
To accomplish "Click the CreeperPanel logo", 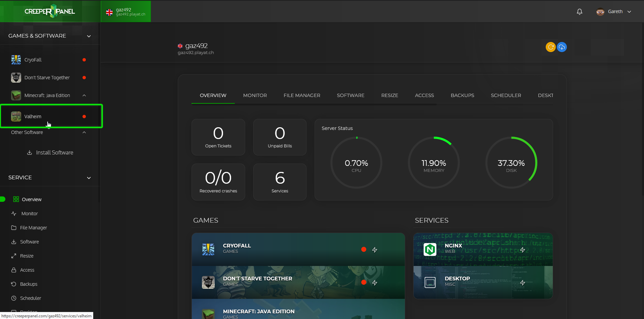I will [x=50, y=11].
